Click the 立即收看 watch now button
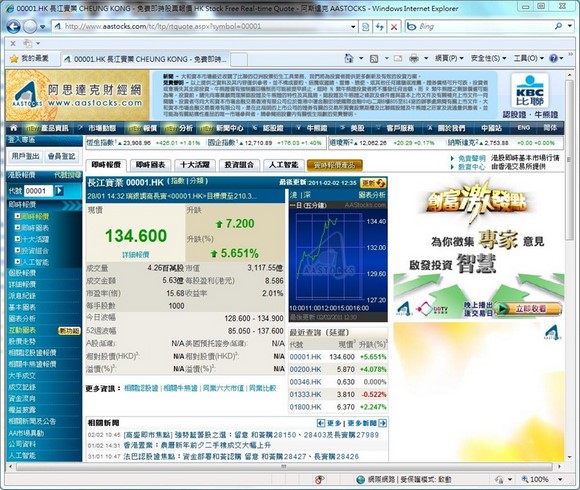Viewport: 580px width, 490px height. (529, 308)
